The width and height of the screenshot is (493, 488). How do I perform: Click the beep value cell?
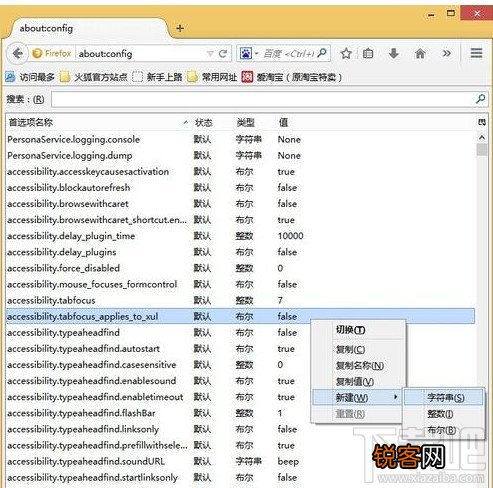(x=288, y=462)
